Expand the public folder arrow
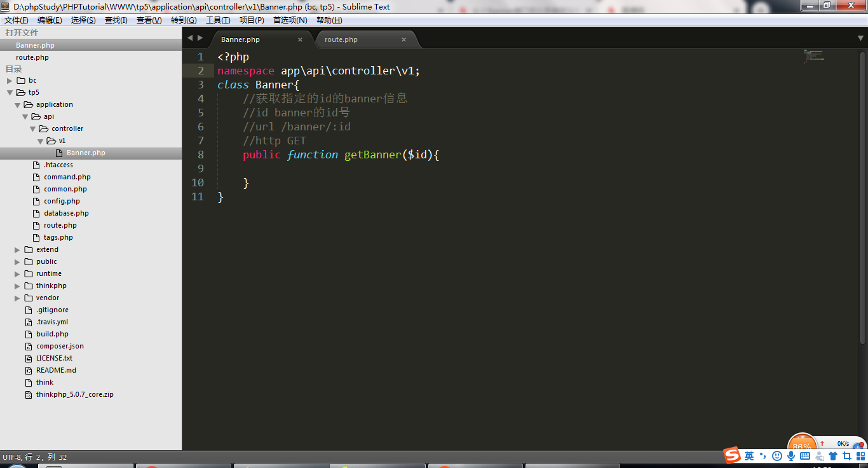The image size is (868, 468). 17,262
